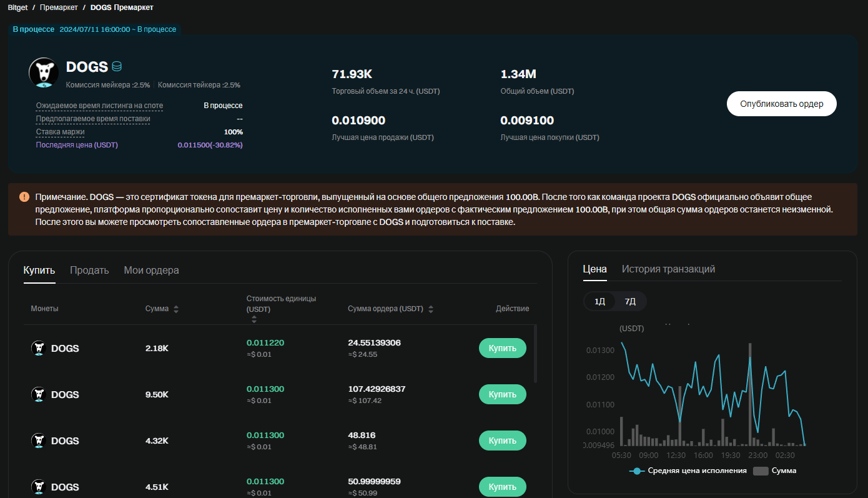The height and width of the screenshot is (498, 868).
Task: Click Купить for the 4.51K order
Action: point(503,487)
